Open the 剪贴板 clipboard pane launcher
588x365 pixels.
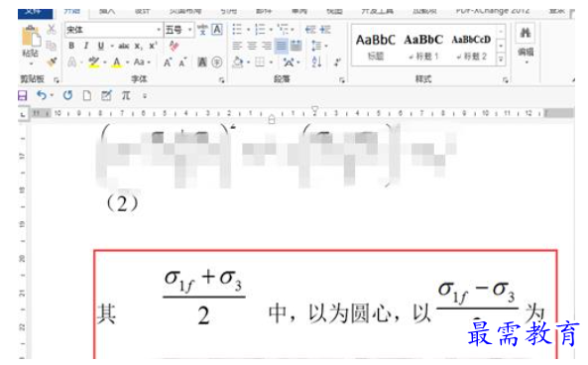[57, 80]
